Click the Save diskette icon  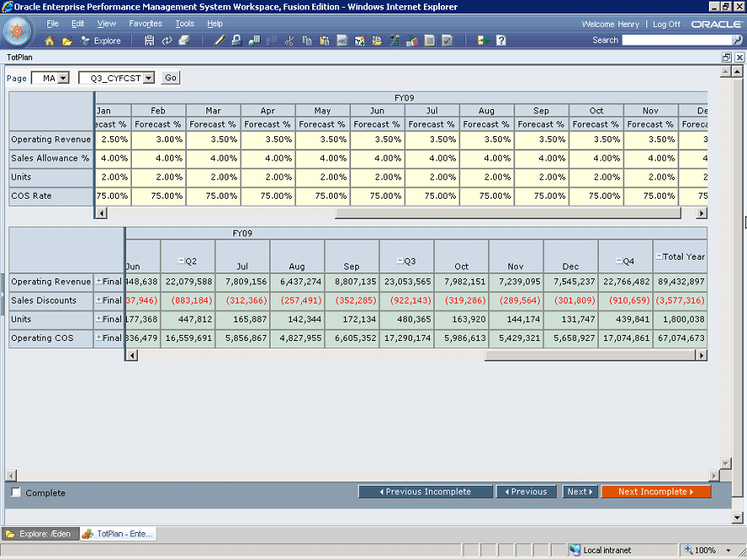click(150, 41)
